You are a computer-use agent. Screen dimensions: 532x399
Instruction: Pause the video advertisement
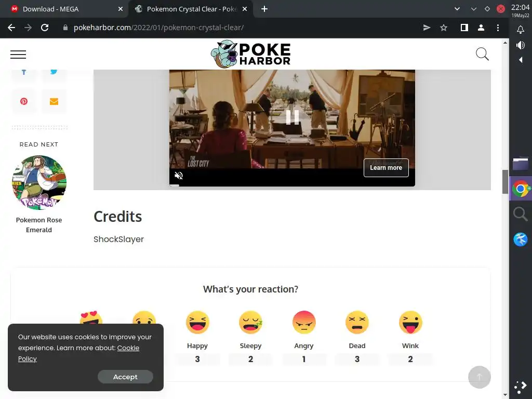click(x=292, y=117)
